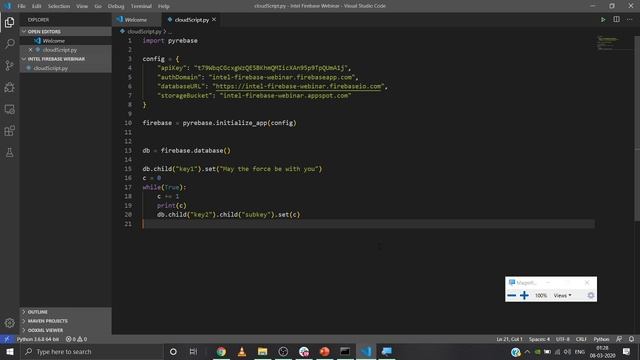The image size is (640, 360).
Task: Click cloudScript.py in the breadcrumb
Action: point(144,31)
